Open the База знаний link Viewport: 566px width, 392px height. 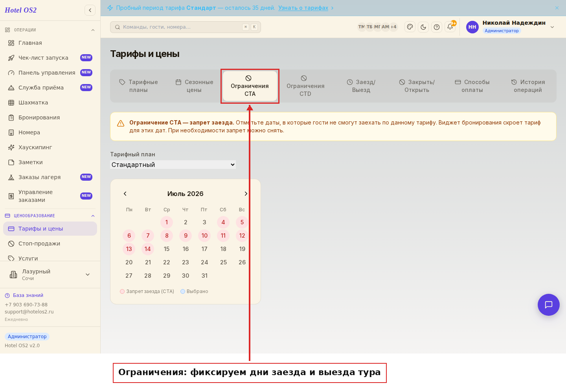(24, 295)
